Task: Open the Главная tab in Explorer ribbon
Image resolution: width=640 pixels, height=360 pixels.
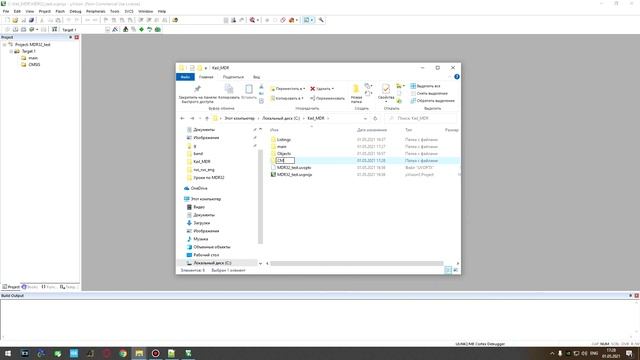Action: tap(206, 77)
